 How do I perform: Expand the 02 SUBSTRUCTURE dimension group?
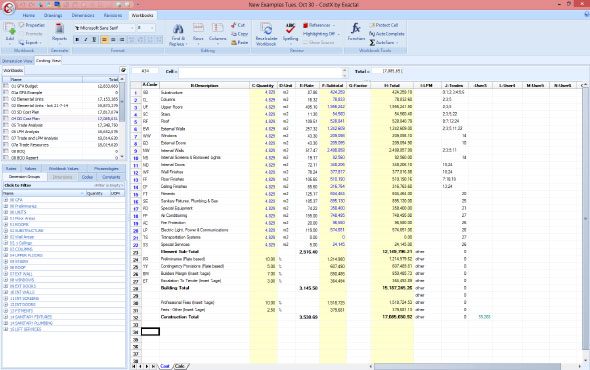[x=6, y=230]
